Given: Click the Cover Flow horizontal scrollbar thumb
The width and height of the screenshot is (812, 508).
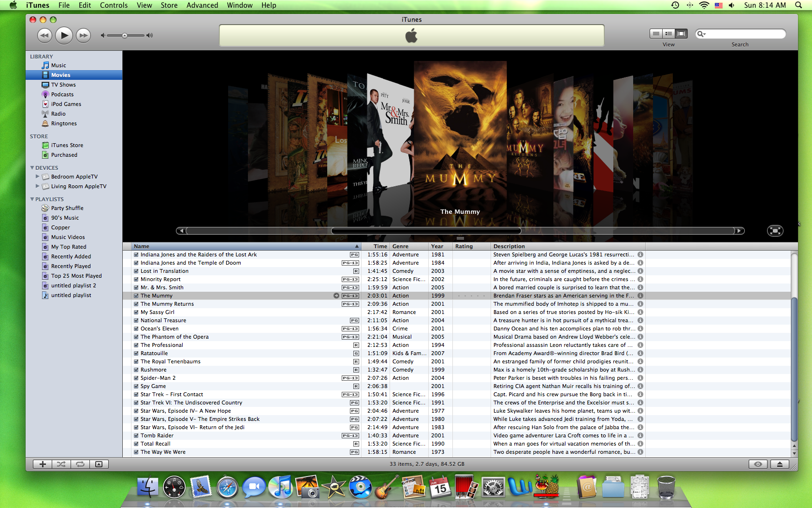Looking at the screenshot, I should point(426,231).
